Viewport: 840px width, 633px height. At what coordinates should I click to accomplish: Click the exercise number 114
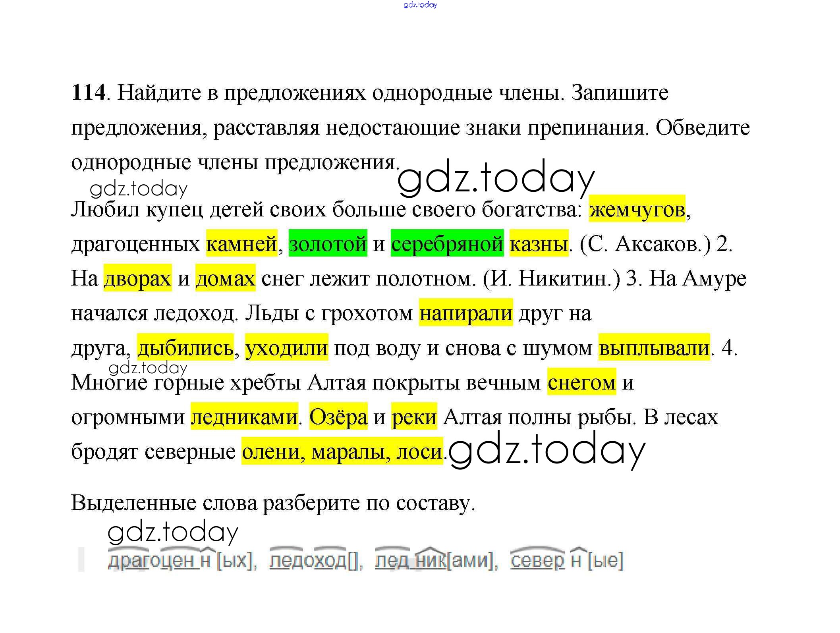pos(88,93)
